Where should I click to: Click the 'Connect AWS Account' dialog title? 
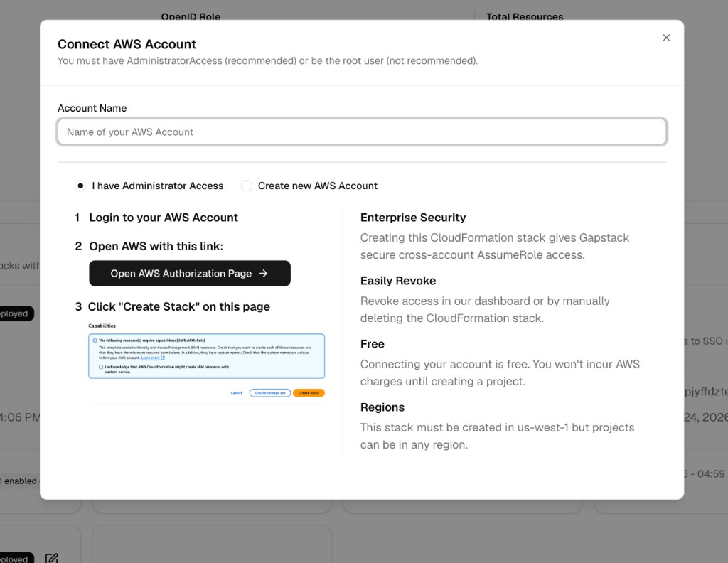pos(127,44)
